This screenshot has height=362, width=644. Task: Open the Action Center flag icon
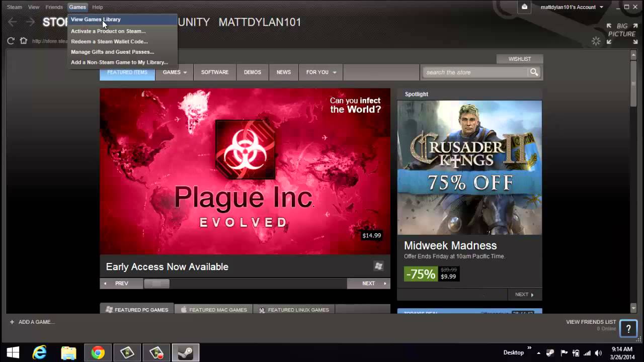(564, 353)
